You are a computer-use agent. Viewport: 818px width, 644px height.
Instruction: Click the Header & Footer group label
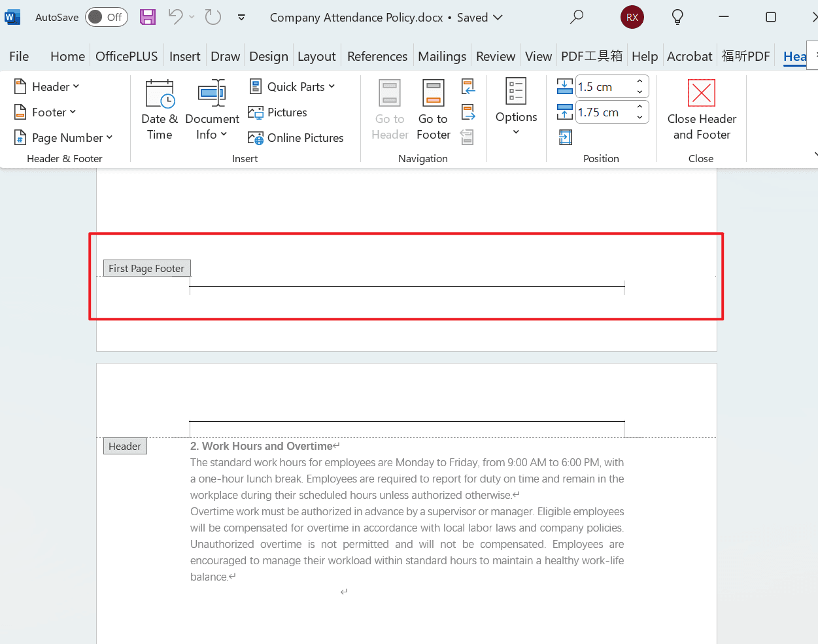point(65,158)
